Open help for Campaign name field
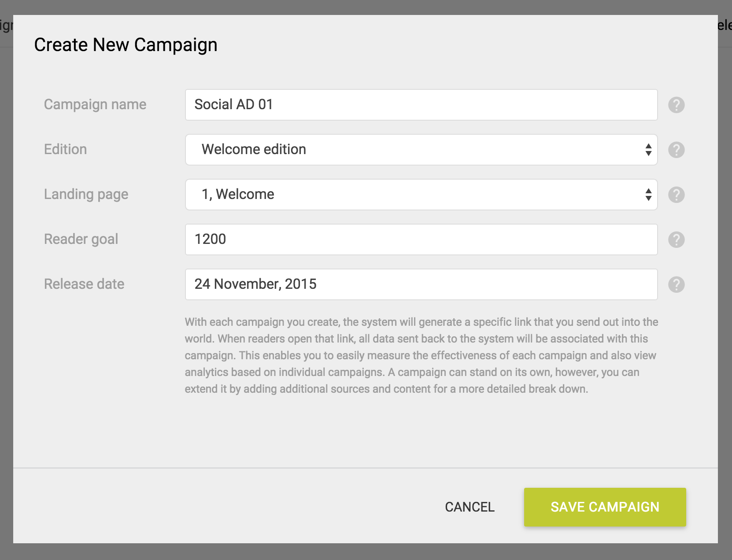 coord(677,105)
